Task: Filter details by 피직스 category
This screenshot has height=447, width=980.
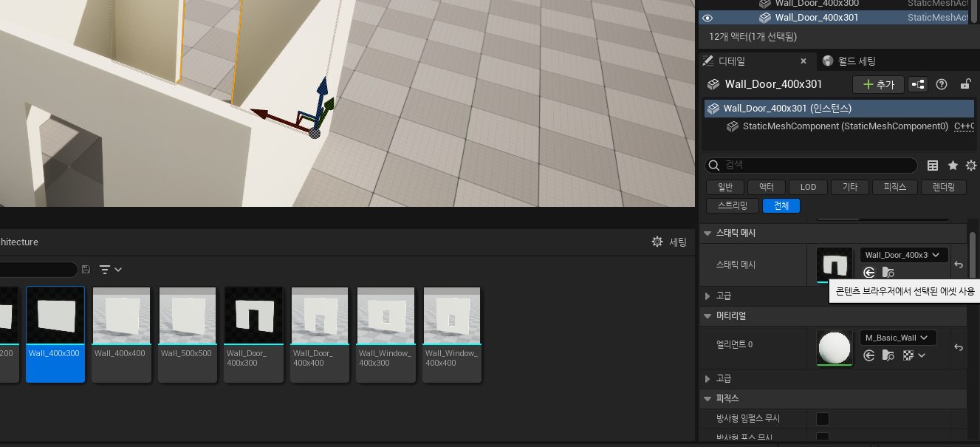Action: [x=894, y=187]
